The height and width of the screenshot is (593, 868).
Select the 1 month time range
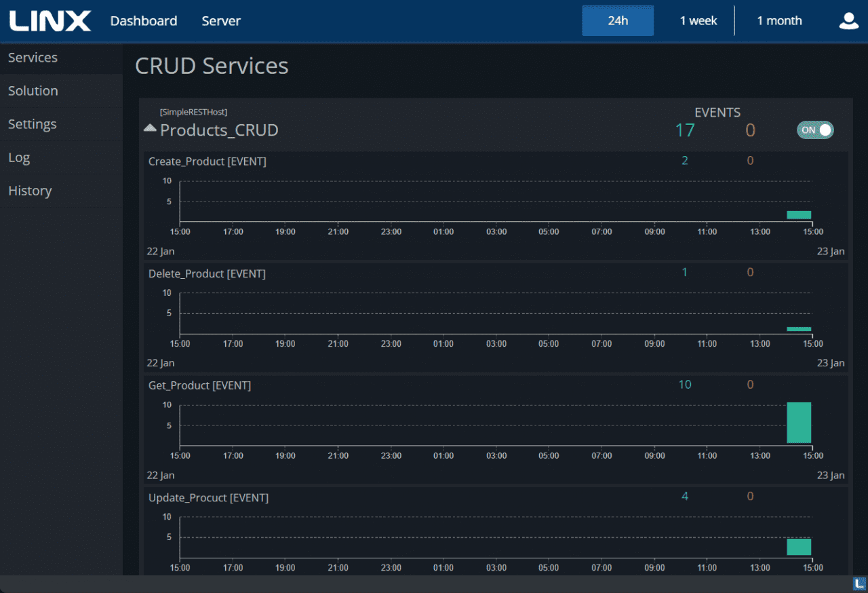pyautogui.click(x=779, y=20)
